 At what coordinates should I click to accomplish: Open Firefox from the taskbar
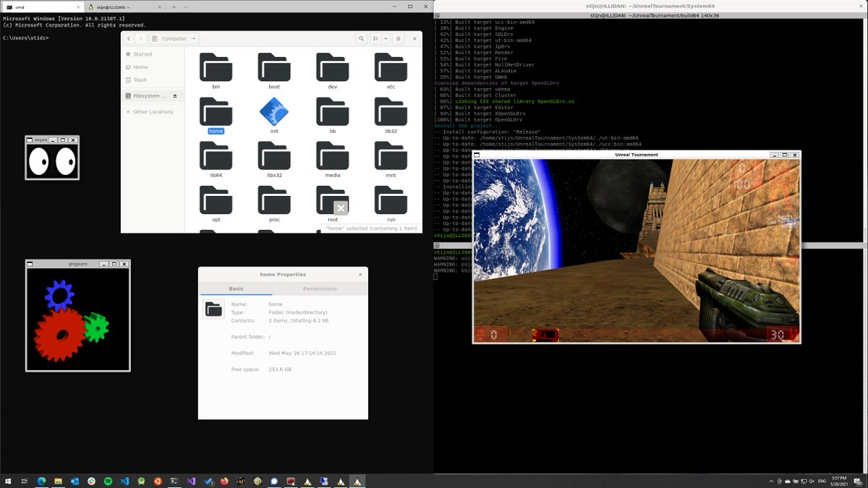[224, 481]
